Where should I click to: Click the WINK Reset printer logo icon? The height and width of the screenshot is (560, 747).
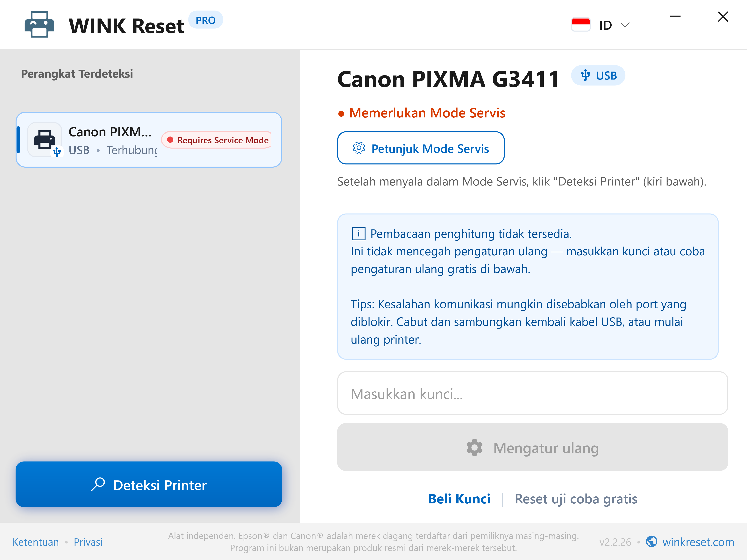[x=39, y=25]
